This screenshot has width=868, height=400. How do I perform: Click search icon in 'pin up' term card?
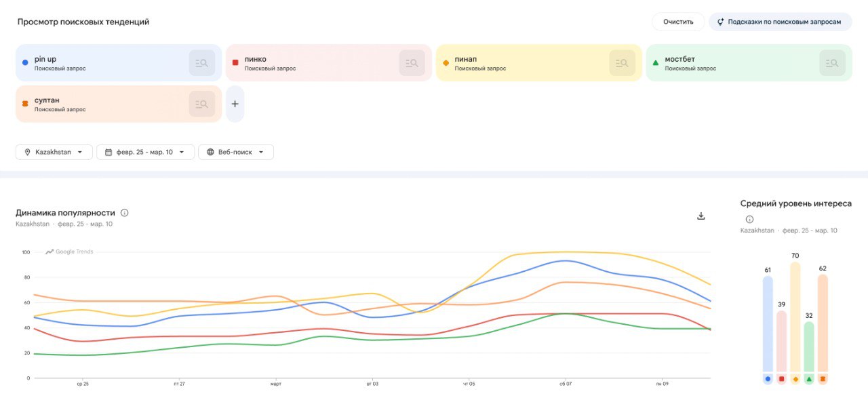[201, 63]
